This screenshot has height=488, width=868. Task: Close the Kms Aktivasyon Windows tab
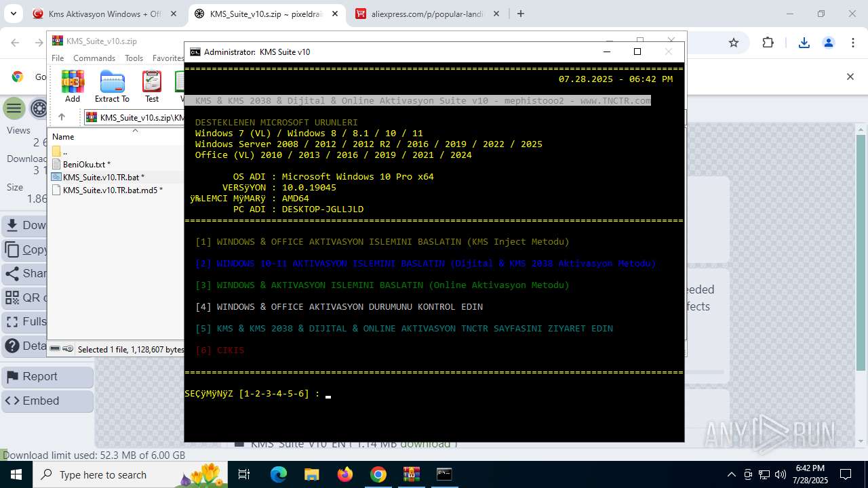click(174, 14)
